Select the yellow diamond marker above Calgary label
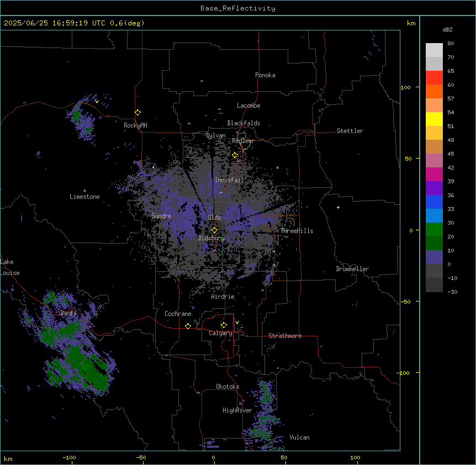 pos(224,325)
